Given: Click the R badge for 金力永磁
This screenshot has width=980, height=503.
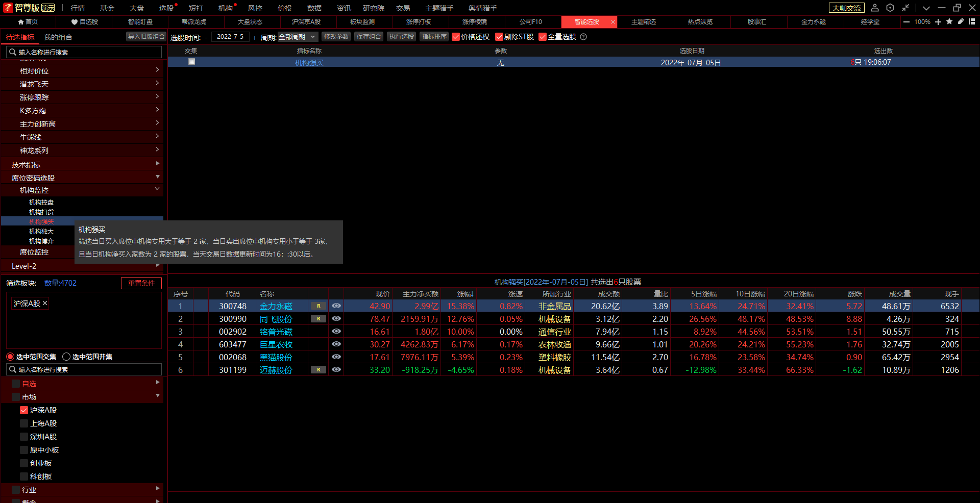Looking at the screenshot, I should point(318,306).
